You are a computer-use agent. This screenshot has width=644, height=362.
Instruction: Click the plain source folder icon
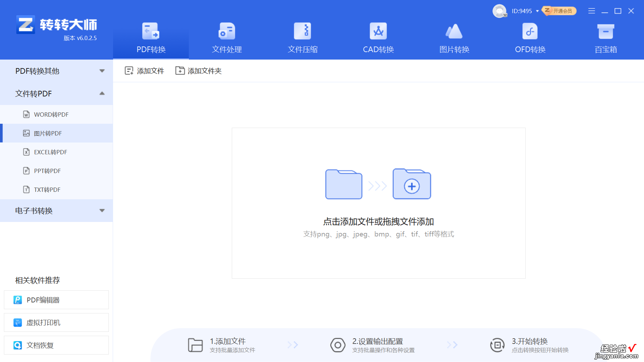(x=344, y=184)
